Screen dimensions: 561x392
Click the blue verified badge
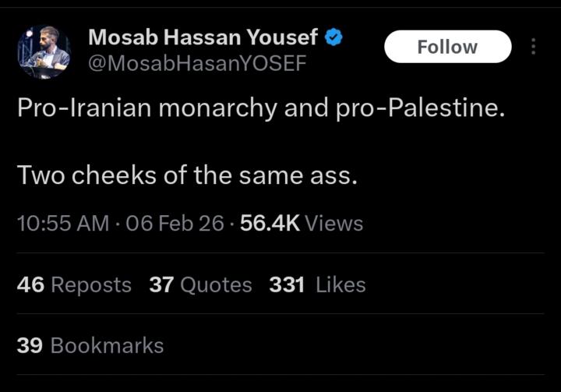click(x=334, y=37)
